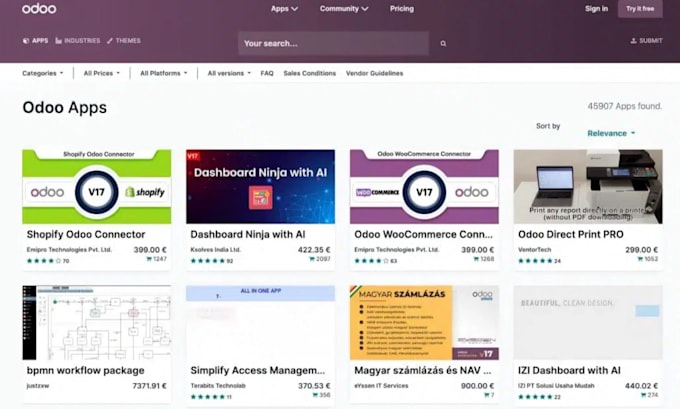Click vendor name VentorTech

point(535,250)
